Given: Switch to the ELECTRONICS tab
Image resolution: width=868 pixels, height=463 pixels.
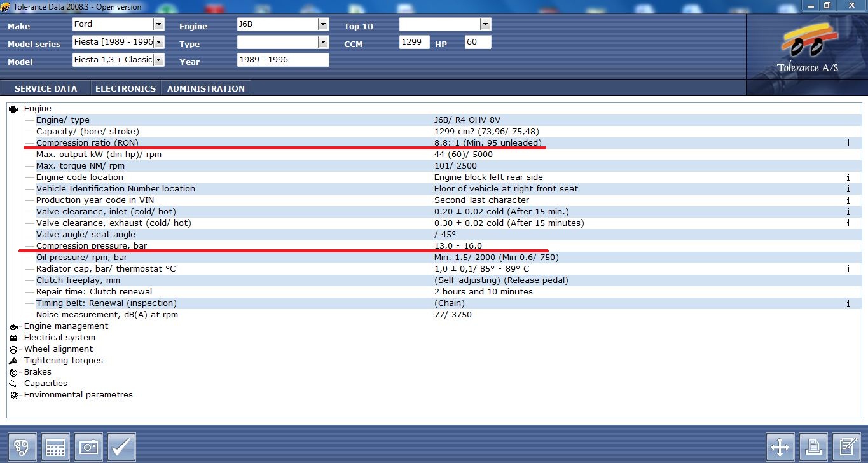Looking at the screenshot, I should [x=125, y=88].
